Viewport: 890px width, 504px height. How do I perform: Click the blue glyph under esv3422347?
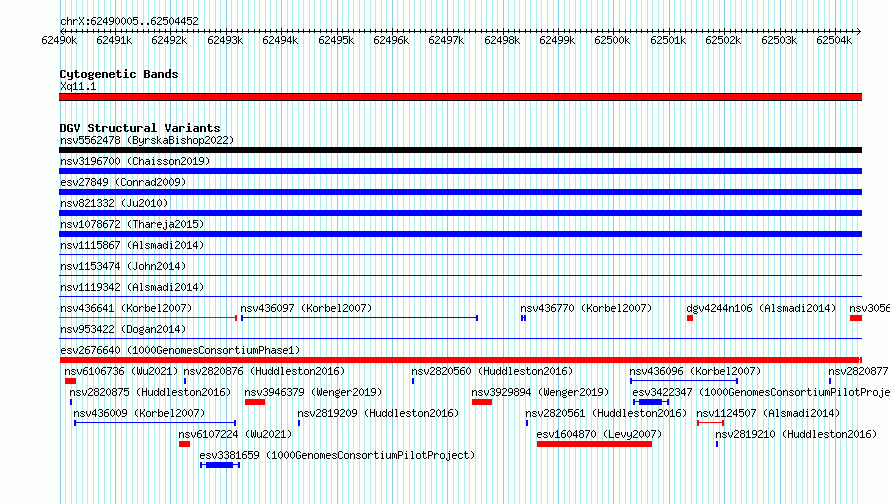coord(651,402)
